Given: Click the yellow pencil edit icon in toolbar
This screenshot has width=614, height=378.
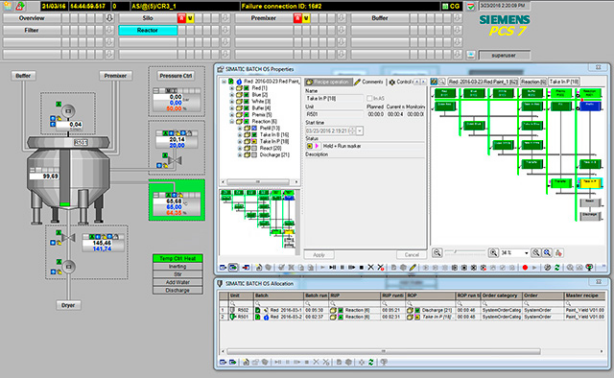Looking at the screenshot, I should [x=413, y=268].
